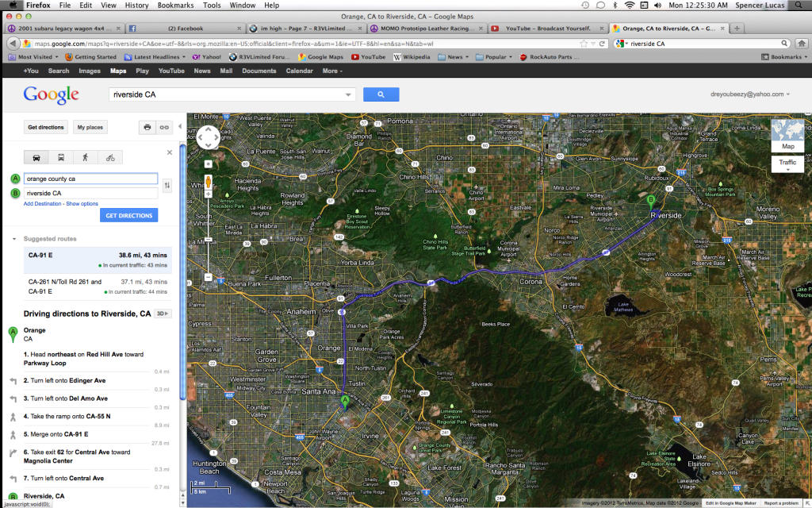Click the Spotlight search icon in menu bar

798,6
